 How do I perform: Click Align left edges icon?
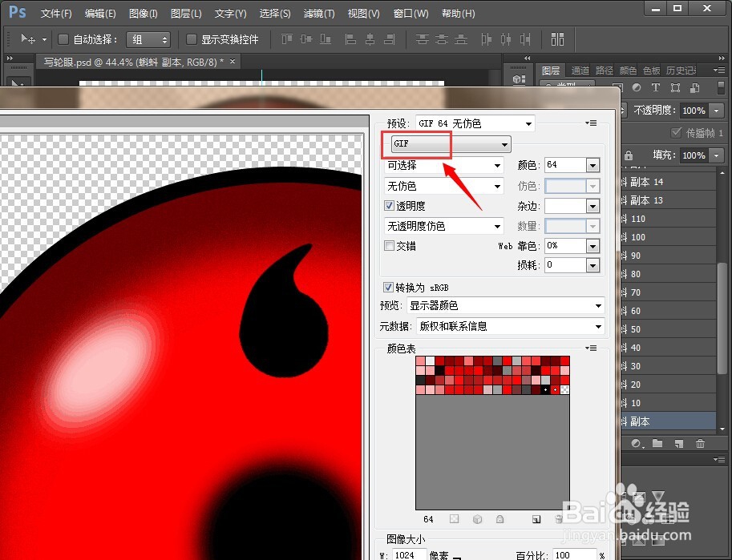click(350, 39)
